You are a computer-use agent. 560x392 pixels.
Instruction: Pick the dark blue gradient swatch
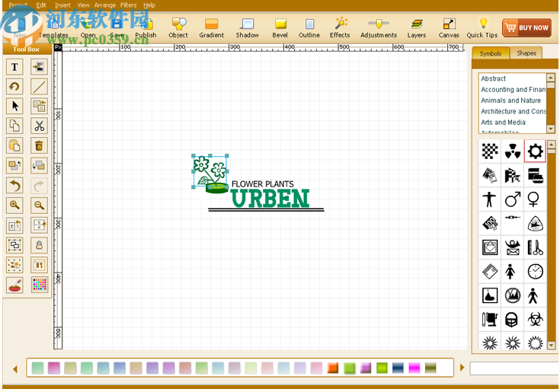coord(398,368)
